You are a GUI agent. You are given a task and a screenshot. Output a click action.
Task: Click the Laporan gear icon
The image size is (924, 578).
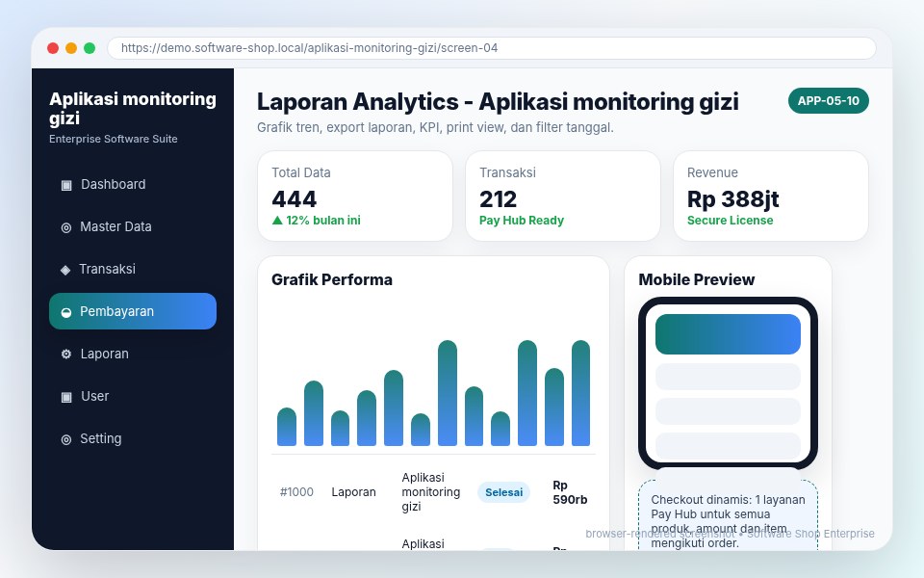click(x=66, y=354)
